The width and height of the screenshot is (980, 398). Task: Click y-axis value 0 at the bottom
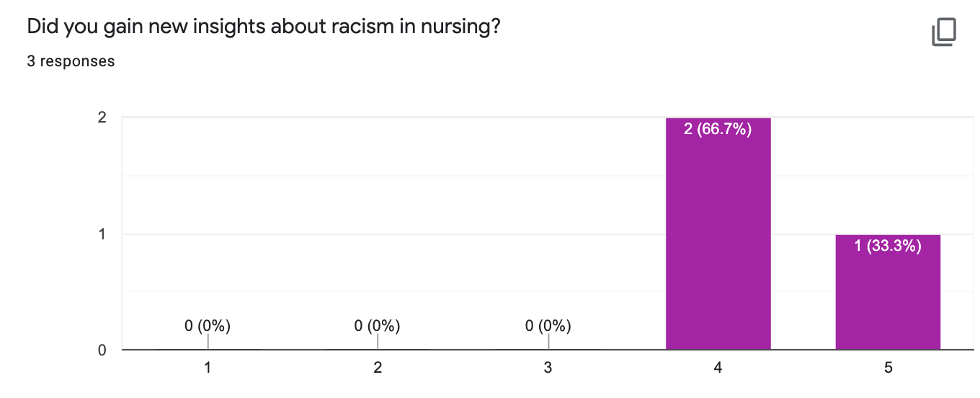point(102,350)
